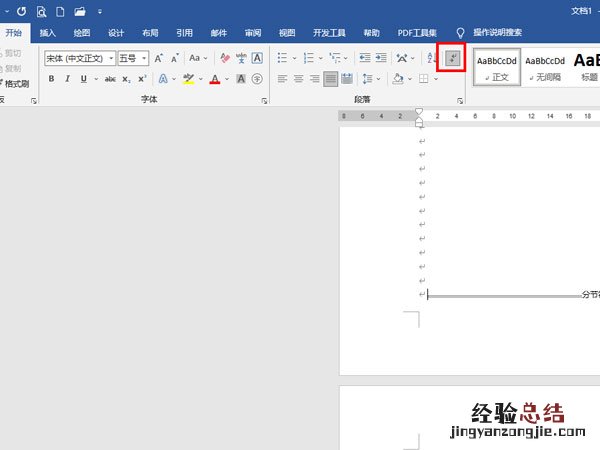Click the 操作说明搜索 search box
The image size is (600, 450).
pos(497,32)
